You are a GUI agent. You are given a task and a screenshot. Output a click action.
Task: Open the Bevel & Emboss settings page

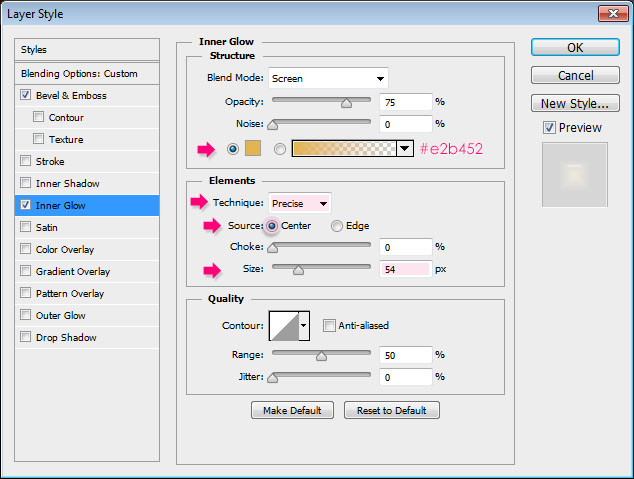click(71, 96)
